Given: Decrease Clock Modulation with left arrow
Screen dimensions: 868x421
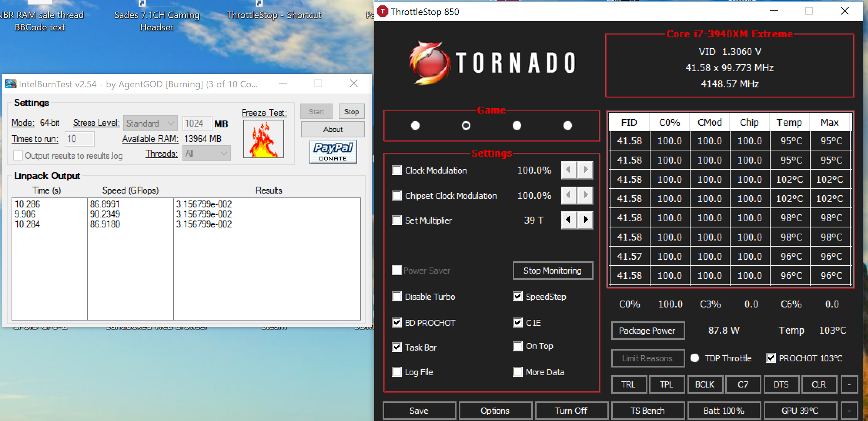Looking at the screenshot, I should point(569,170).
